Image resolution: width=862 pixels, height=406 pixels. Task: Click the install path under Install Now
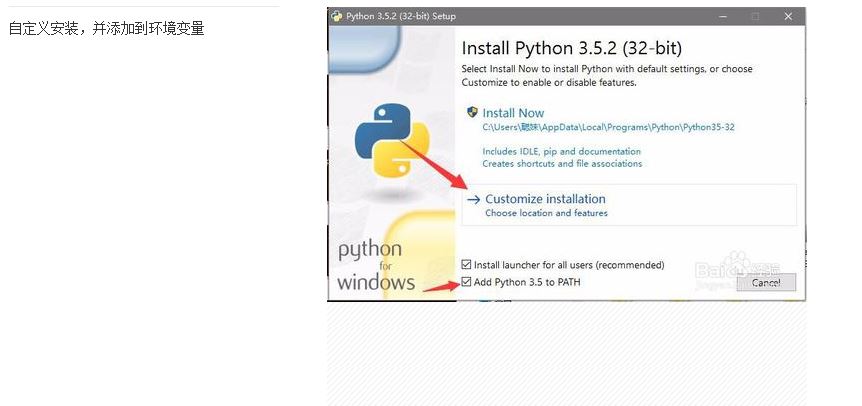609,127
